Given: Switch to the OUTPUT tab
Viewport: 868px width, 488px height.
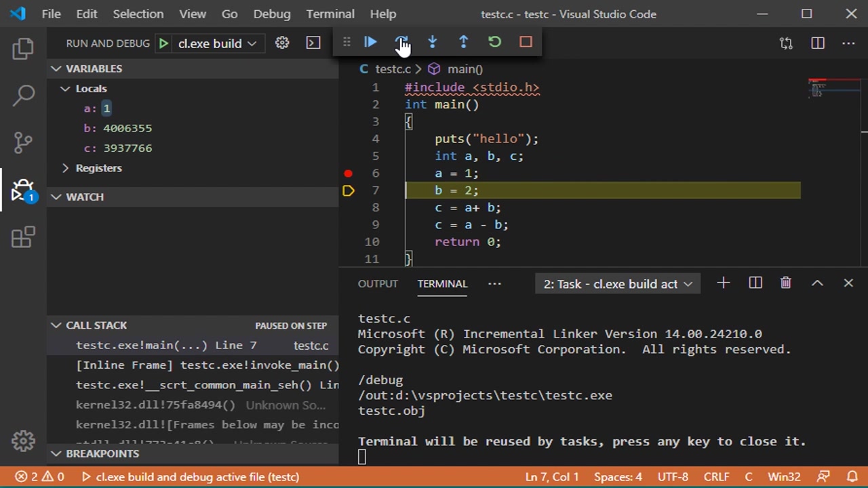Looking at the screenshot, I should [x=378, y=283].
